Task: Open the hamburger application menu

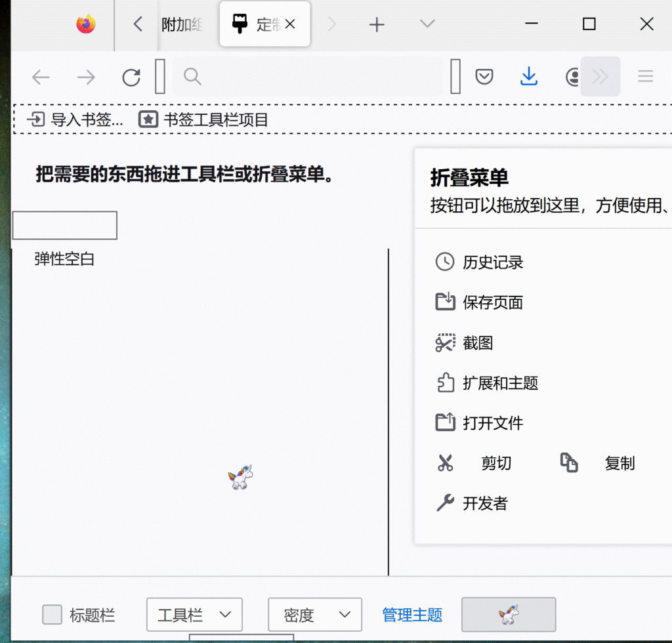Action: coord(645,76)
